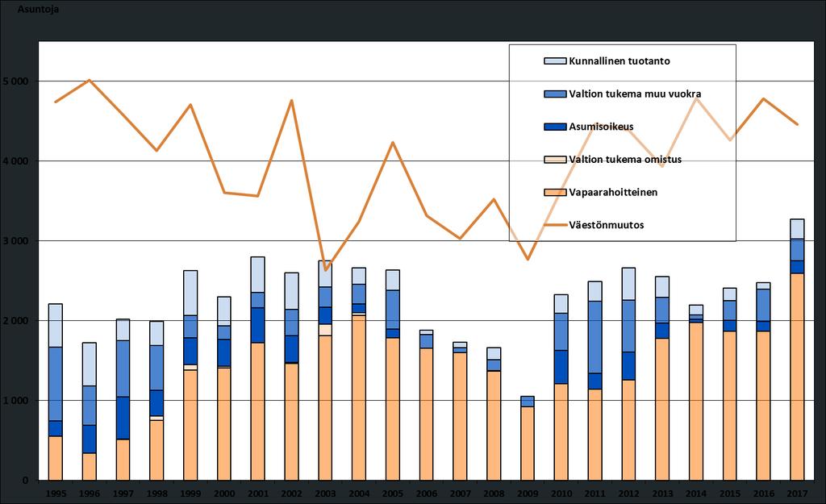Select the light-blue top segment of 2017 bar
This screenshot has height=504, width=826.
tap(797, 229)
